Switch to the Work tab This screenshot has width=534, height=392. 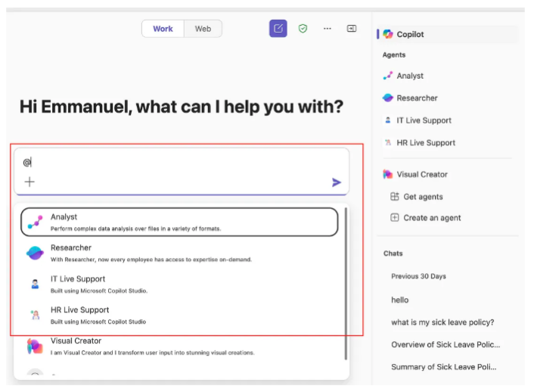163,29
